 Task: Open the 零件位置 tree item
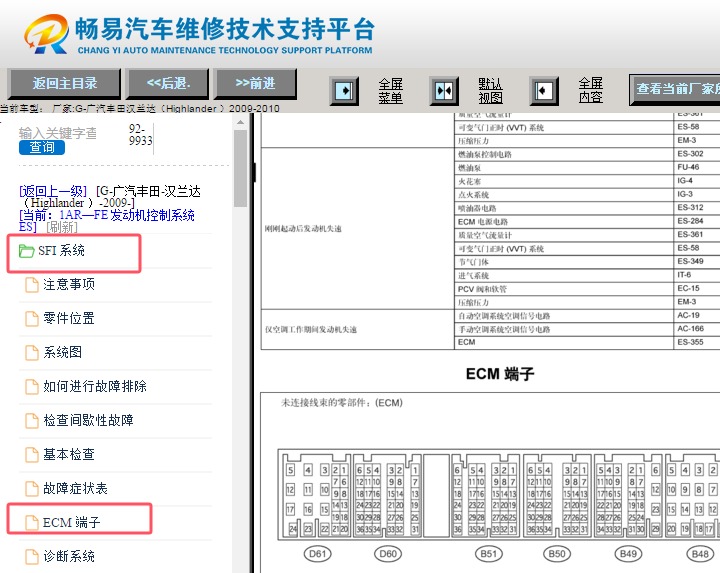[69, 319]
